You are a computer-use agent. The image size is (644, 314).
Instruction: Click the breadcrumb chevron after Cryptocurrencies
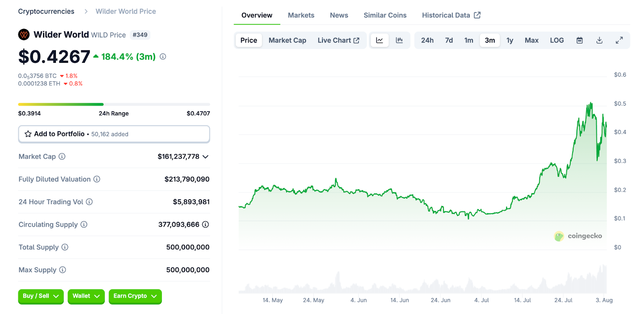click(x=86, y=11)
